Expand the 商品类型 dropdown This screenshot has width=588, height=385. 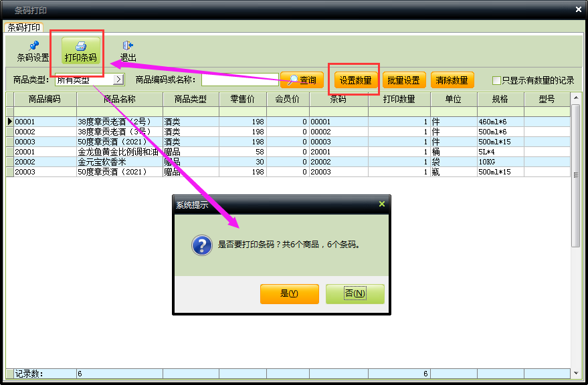pos(118,80)
